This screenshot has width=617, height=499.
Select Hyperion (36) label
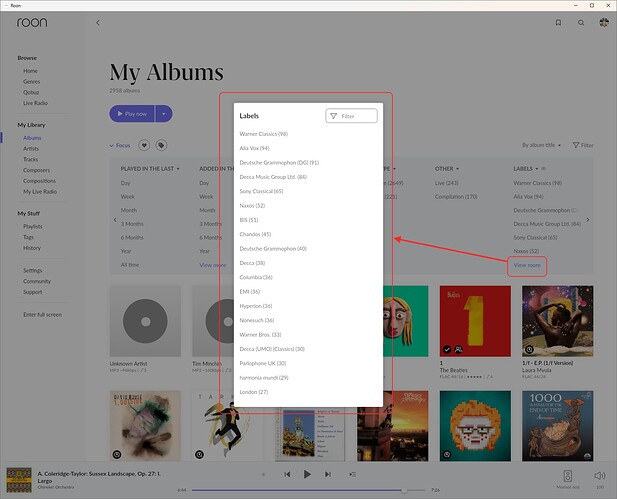(x=256, y=306)
